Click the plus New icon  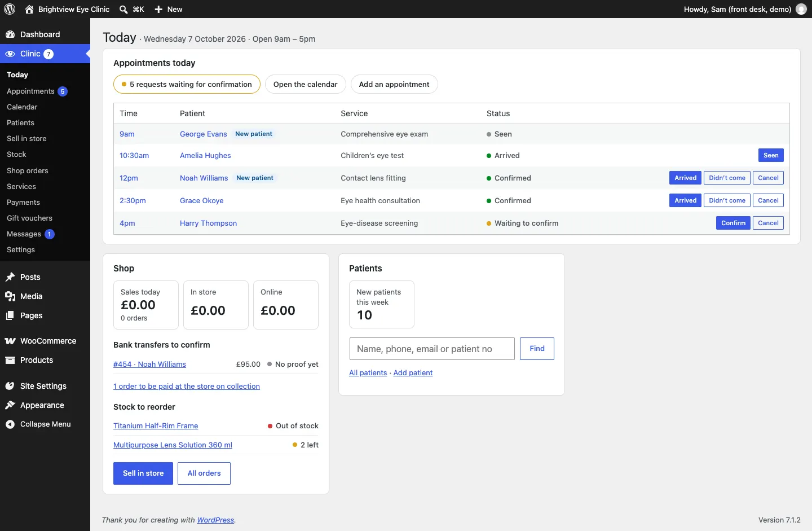tap(158, 9)
